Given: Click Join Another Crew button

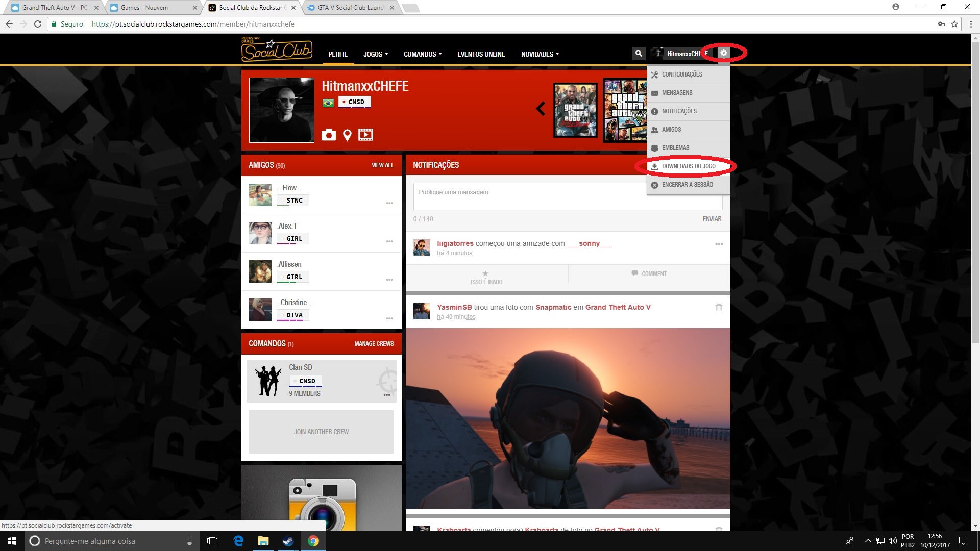Looking at the screenshot, I should [321, 432].
